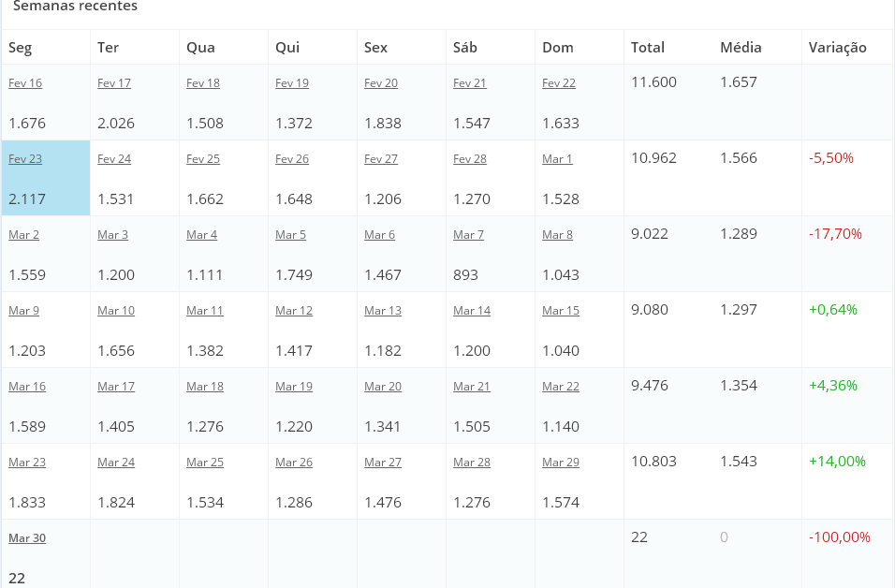Open the Mar 7 date link
Image resolution: width=895 pixels, height=588 pixels.
coord(468,235)
